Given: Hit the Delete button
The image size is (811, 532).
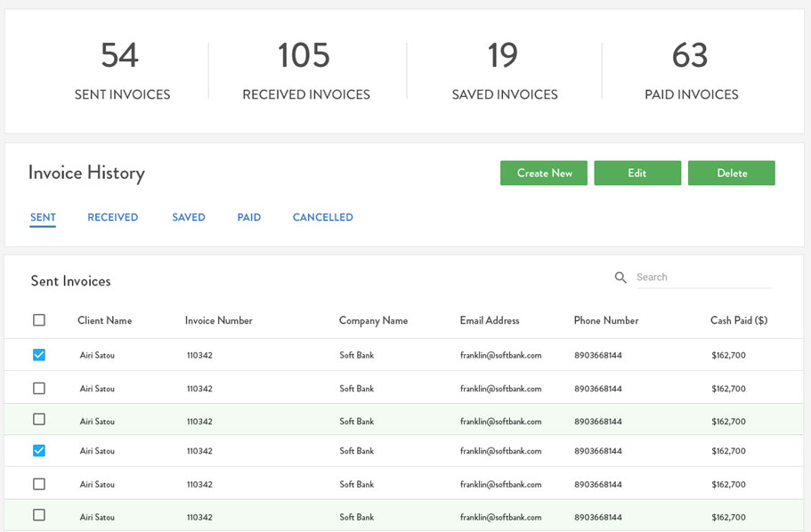Looking at the screenshot, I should [732, 173].
